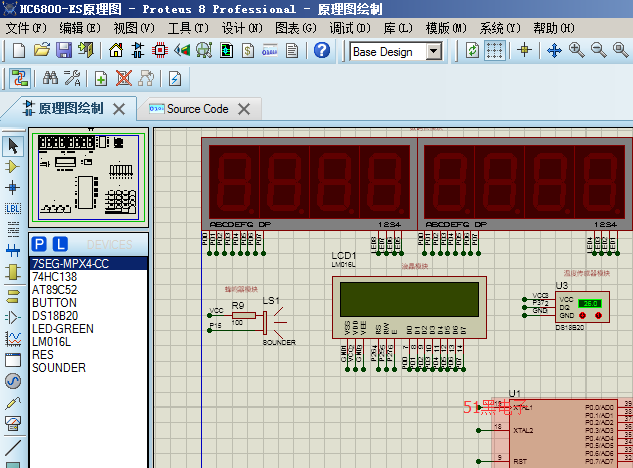Open the Gerber Viewer icon
633x468 pixels.
coord(204,50)
